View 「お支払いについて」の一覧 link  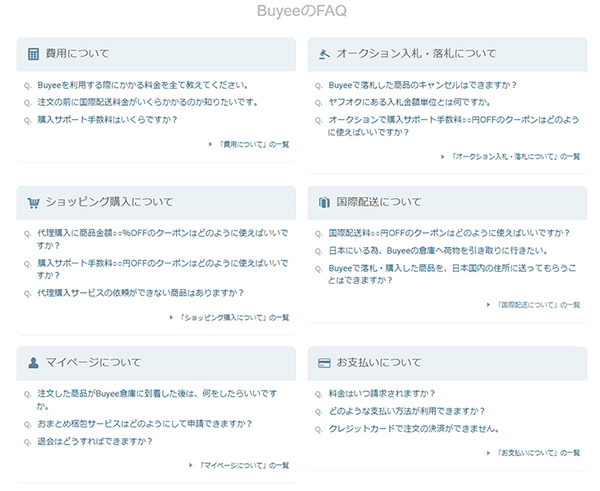[x=538, y=453]
